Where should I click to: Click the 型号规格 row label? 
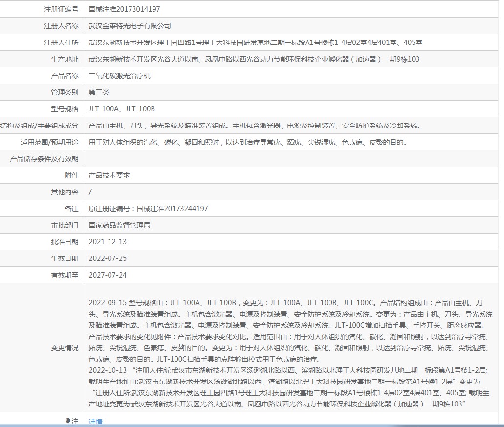pos(65,109)
